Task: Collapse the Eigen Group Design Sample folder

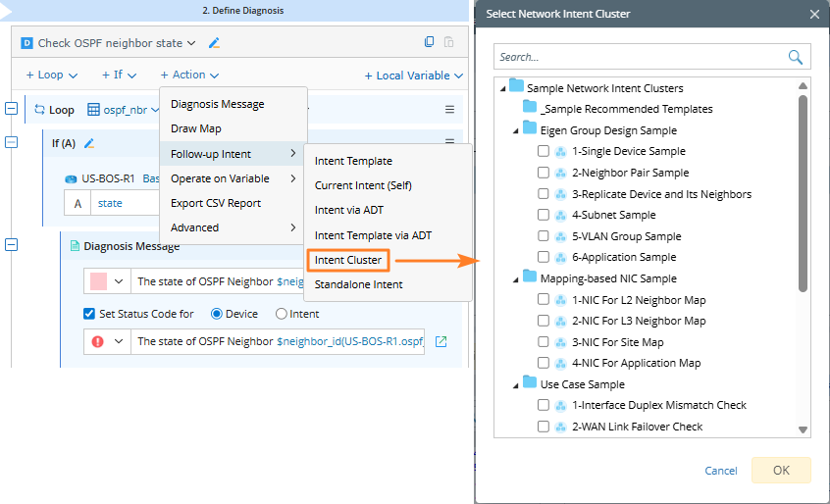Action: pyautogui.click(x=516, y=130)
